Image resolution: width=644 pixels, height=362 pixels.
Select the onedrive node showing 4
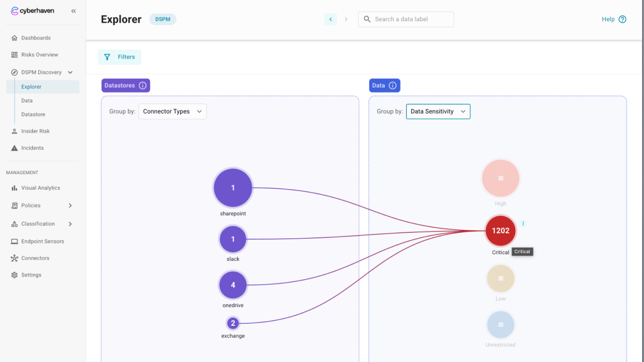pyautogui.click(x=232, y=285)
